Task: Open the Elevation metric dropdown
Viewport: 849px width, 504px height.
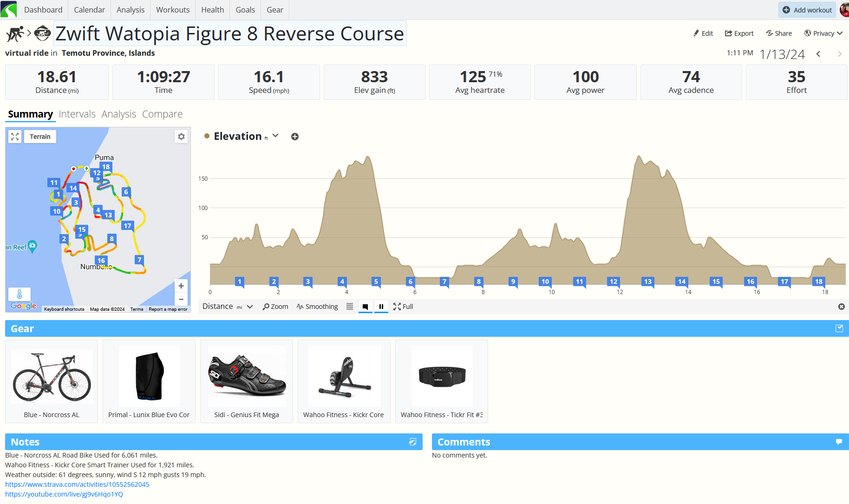Action: (275, 136)
